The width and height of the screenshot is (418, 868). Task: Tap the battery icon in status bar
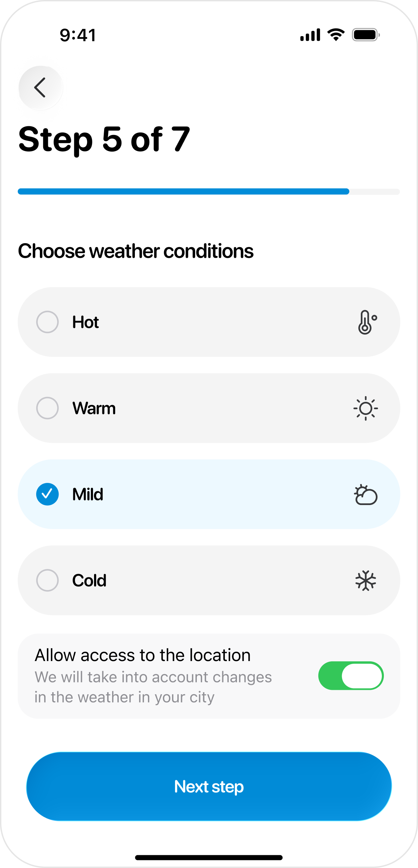click(366, 35)
